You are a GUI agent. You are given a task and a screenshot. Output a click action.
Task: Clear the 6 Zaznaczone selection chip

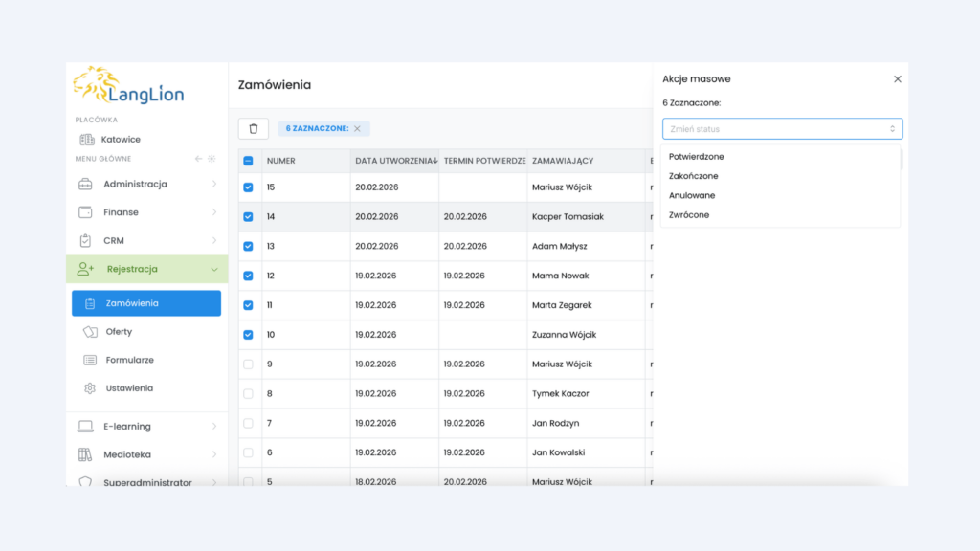pyautogui.click(x=357, y=128)
